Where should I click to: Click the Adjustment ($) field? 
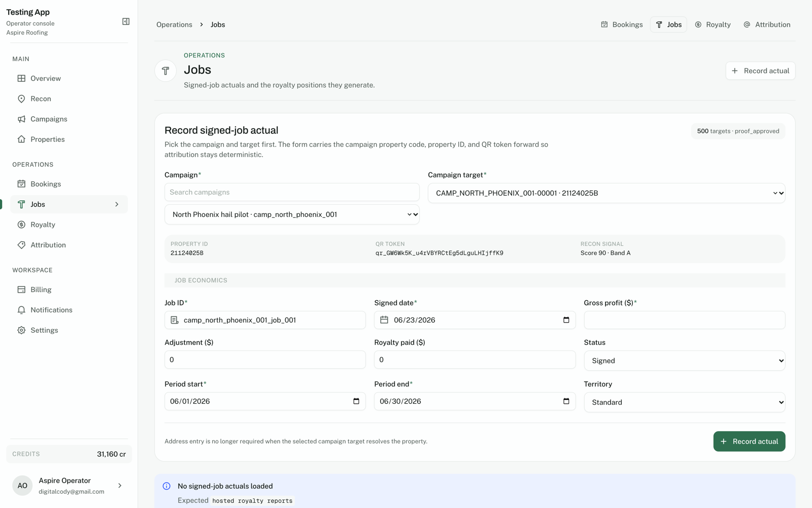click(x=265, y=360)
